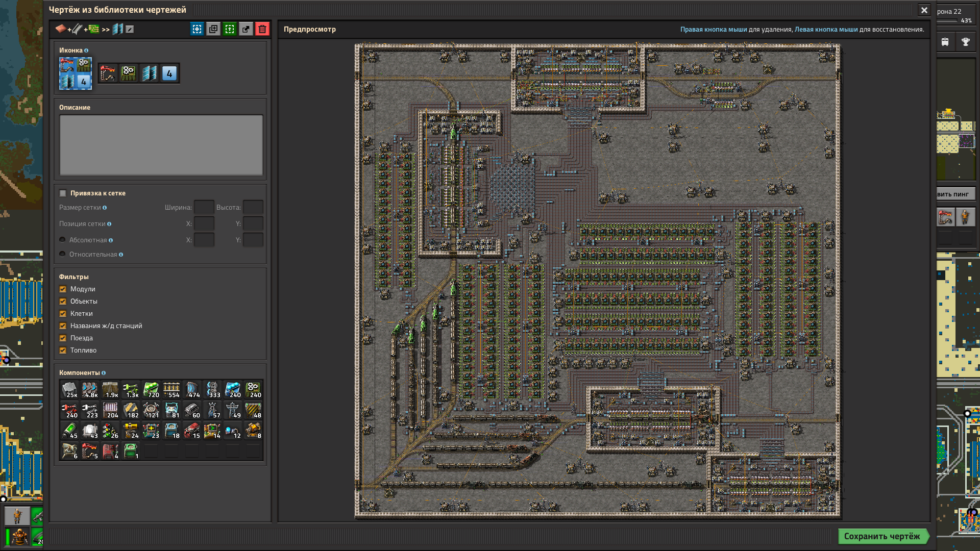Image resolution: width=980 pixels, height=551 pixels.
Task: Toggle the Объекты filter checkbox
Action: pos(63,301)
